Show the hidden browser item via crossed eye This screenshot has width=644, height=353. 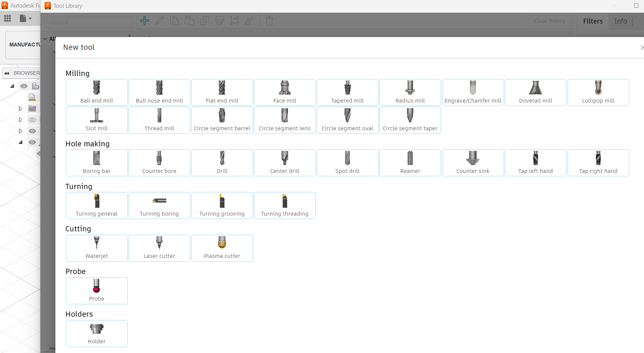(33, 120)
